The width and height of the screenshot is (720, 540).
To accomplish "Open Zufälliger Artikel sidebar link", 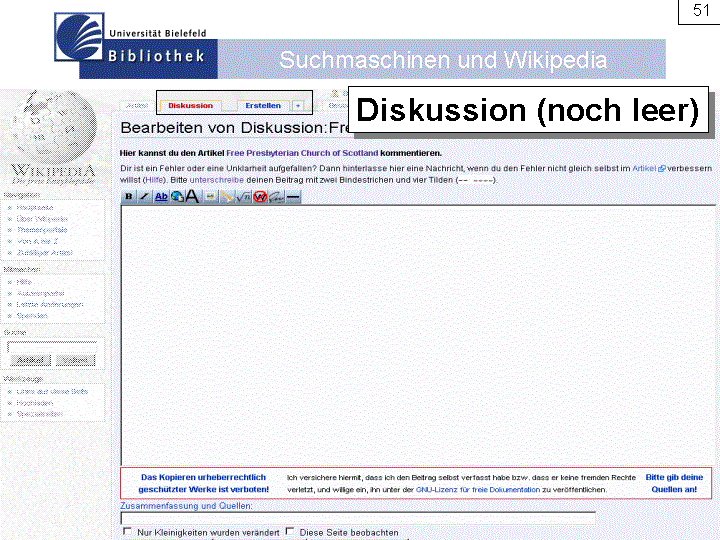I will point(45,253).
